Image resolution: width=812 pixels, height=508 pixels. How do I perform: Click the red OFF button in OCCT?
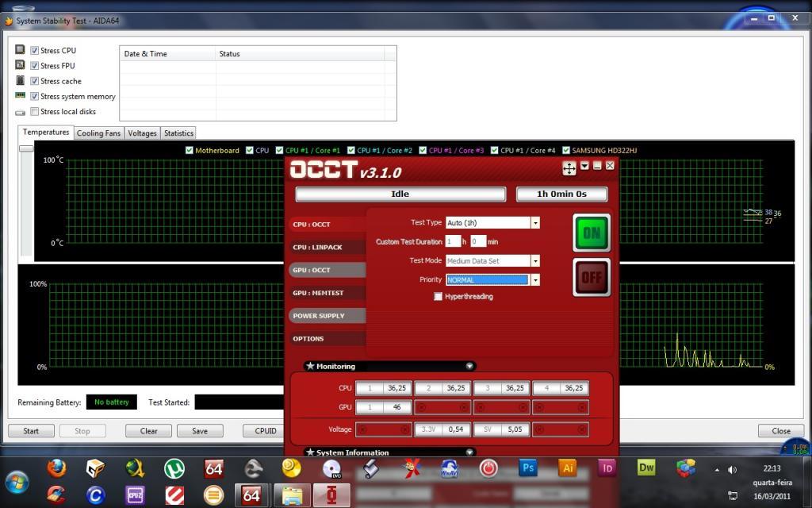pyautogui.click(x=592, y=278)
